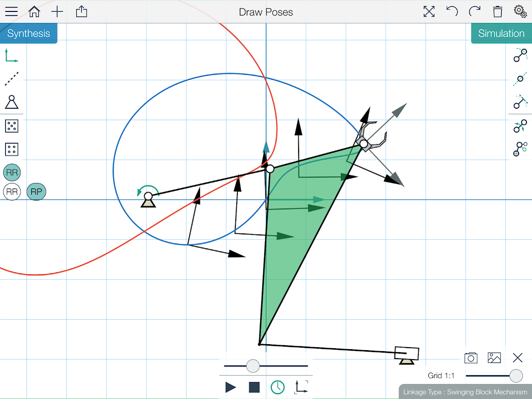Toggle the teal RR dyad button
This screenshot has height=399, width=532.
(x=12, y=173)
